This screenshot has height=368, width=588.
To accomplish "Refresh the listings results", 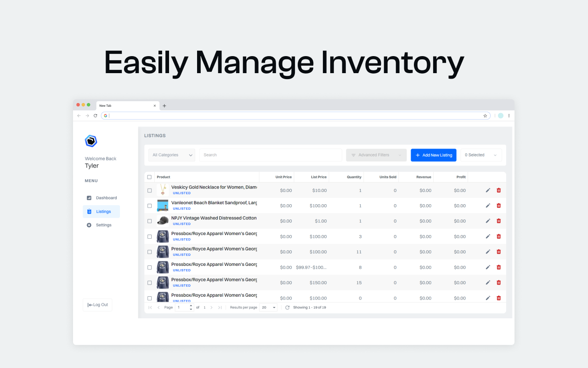I will (x=287, y=307).
